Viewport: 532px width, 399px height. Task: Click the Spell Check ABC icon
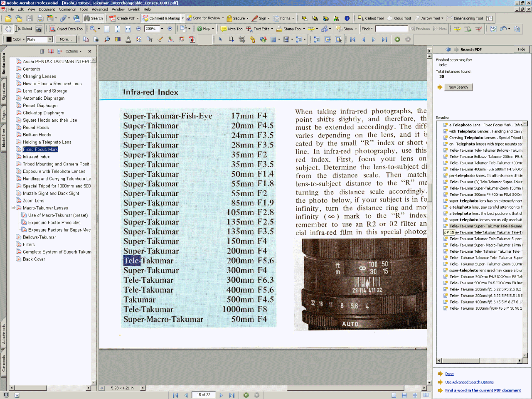[493, 29]
